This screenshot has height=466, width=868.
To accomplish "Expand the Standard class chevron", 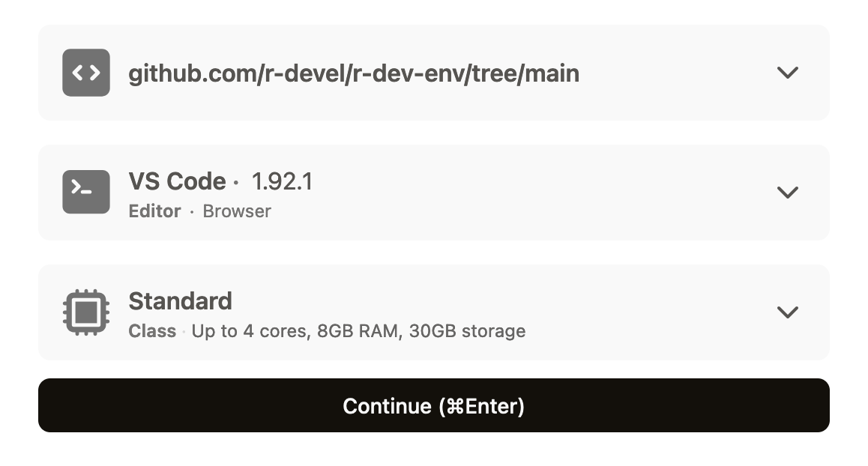I will point(787,312).
